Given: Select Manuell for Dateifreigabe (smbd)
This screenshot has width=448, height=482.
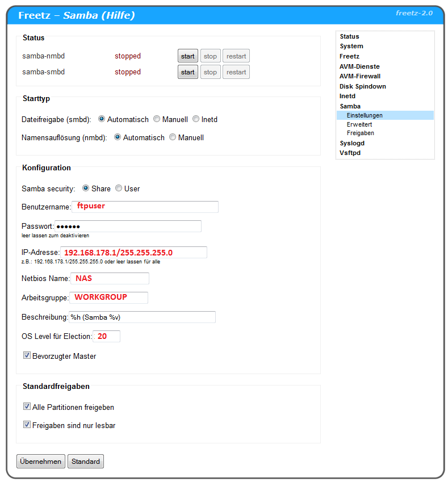Looking at the screenshot, I should [x=157, y=120].
